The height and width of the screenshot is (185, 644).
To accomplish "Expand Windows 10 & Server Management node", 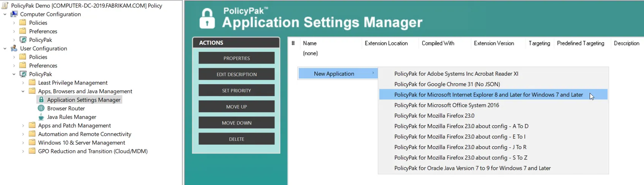I will pos(23,143).
